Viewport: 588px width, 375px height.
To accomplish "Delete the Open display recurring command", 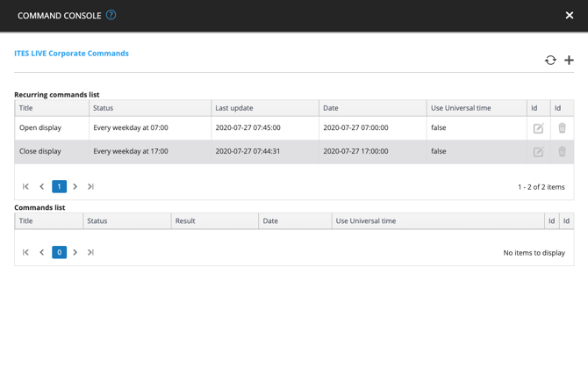I will [562, 128].
